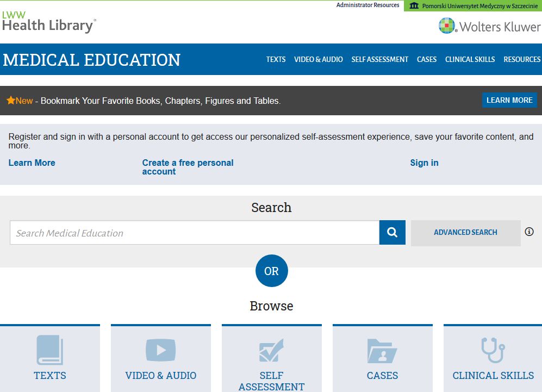This screenshot has width=542, height=392.
Task: Click the Video & Audio play icon
Action: [160, 350]
